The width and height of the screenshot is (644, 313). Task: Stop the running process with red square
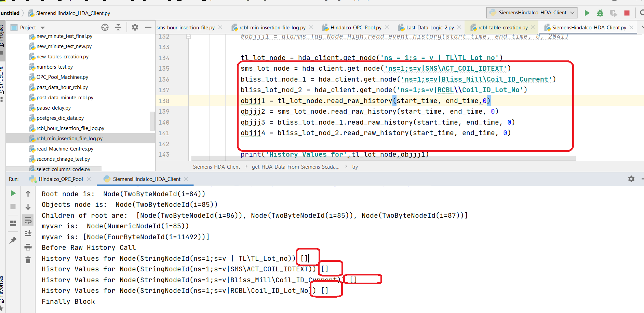pos(627,13)
